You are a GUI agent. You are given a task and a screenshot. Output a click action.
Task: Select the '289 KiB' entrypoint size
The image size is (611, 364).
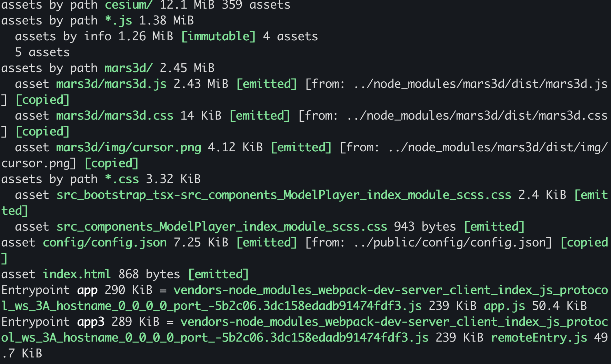[x=135, y=322]
